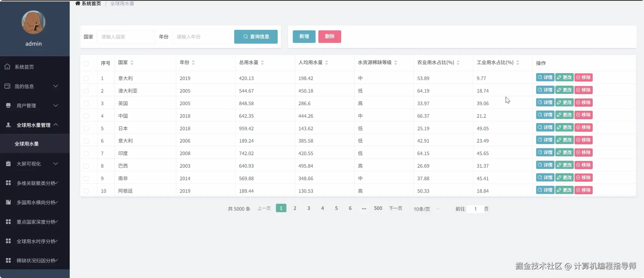Check the box for row 3 英国
Viewport: 644px width, 278px height.
pos(86,104)
